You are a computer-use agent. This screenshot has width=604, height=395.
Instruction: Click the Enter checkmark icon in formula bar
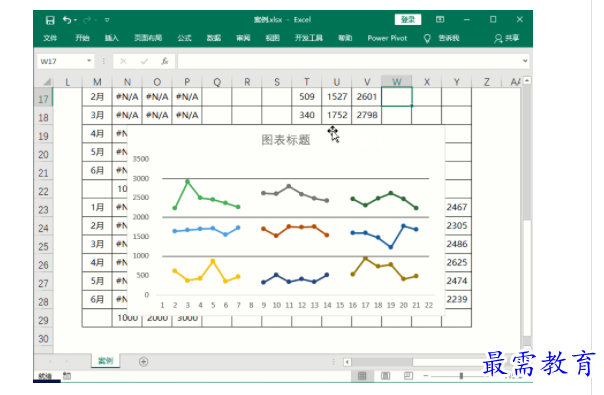[144, 61]
